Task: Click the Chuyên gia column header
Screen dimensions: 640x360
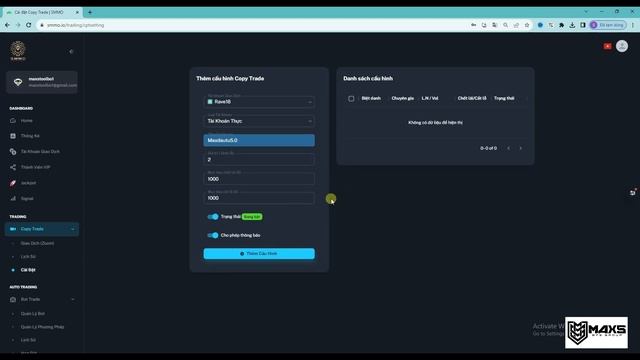Action: tap(402, 98)
